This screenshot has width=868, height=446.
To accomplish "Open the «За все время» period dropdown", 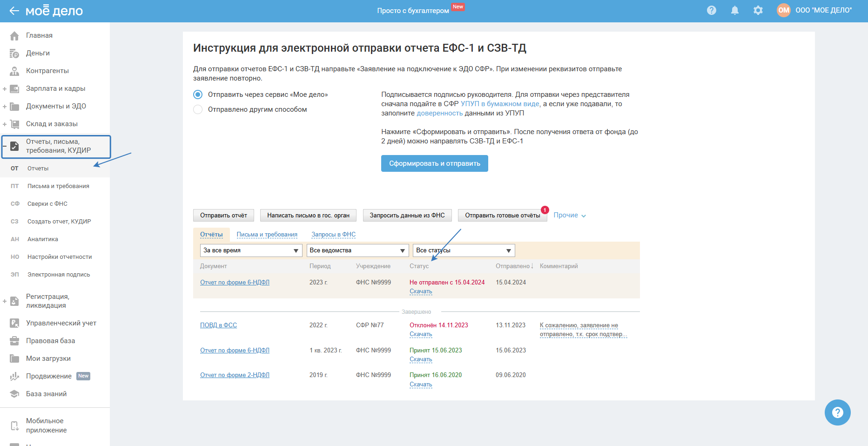I will coord(251,250).
